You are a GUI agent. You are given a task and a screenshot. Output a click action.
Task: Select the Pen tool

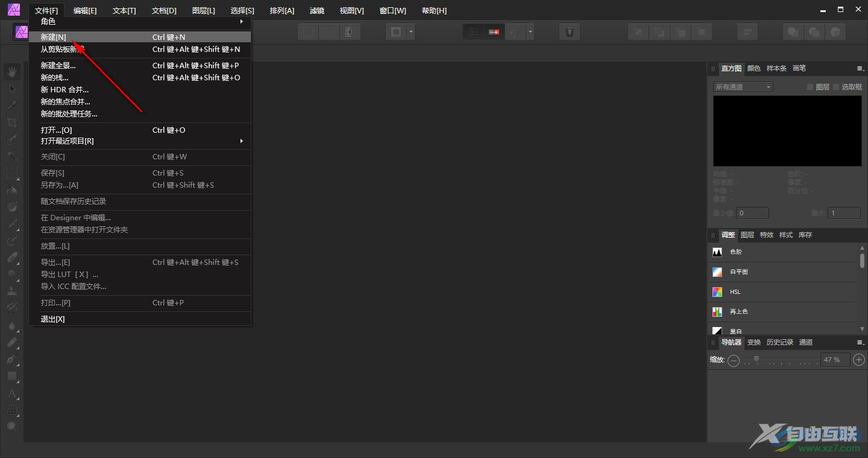(x=12, y=359)
